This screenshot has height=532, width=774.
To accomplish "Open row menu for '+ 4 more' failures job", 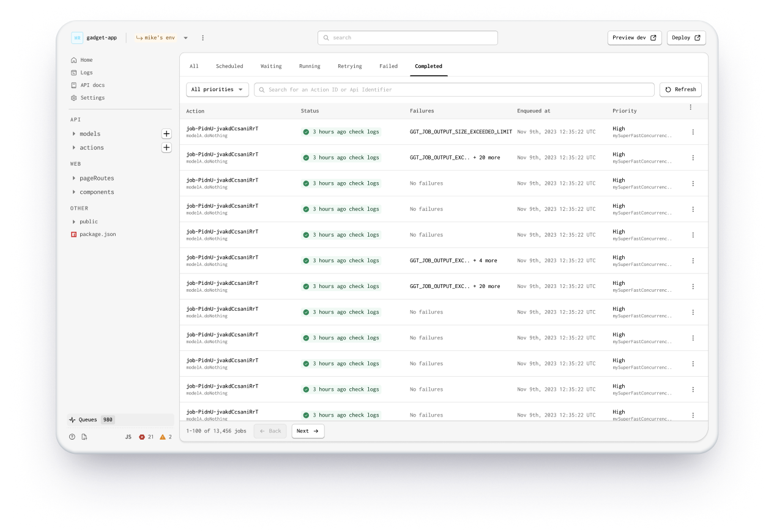I will pos(693,260).
